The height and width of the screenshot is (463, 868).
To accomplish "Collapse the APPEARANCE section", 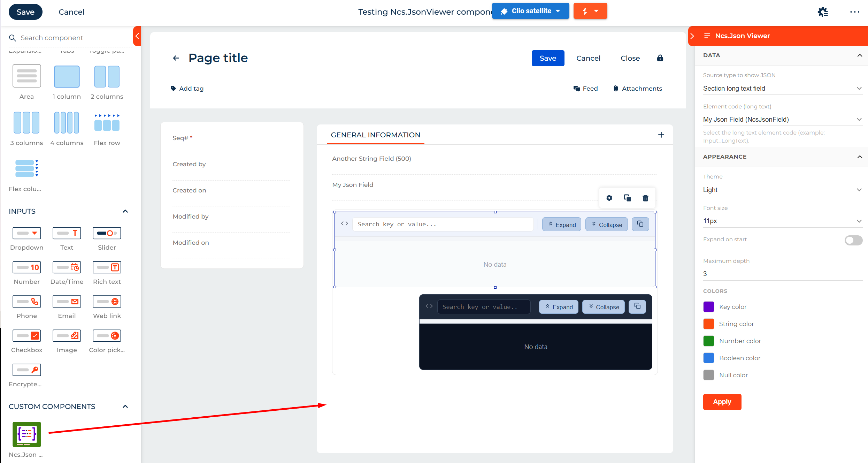I will click(860, 157).
